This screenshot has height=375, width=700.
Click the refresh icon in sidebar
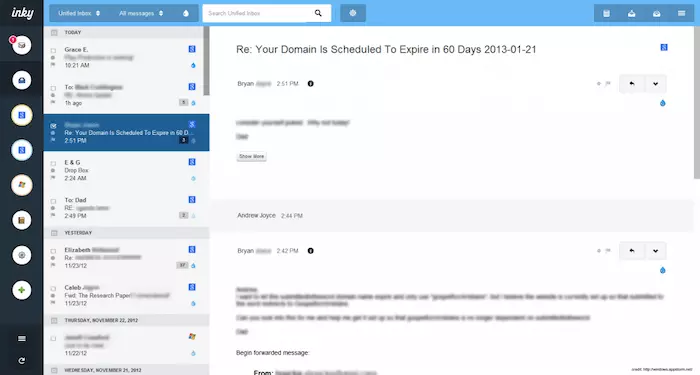click(21, 361)
